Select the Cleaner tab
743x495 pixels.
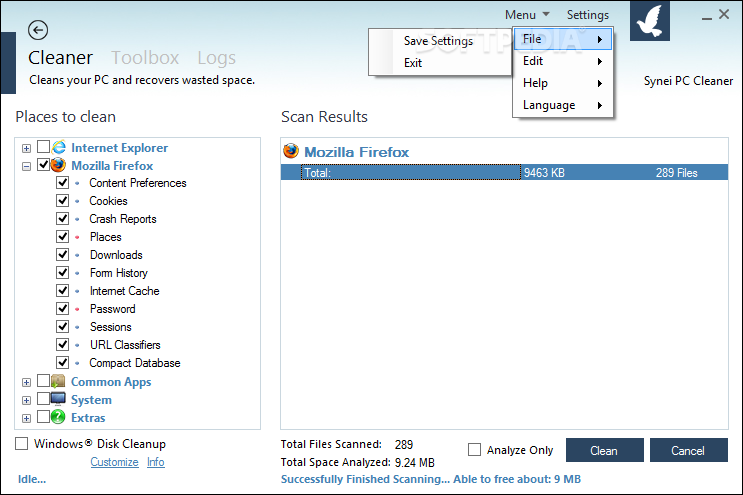(x=60, y=58)
